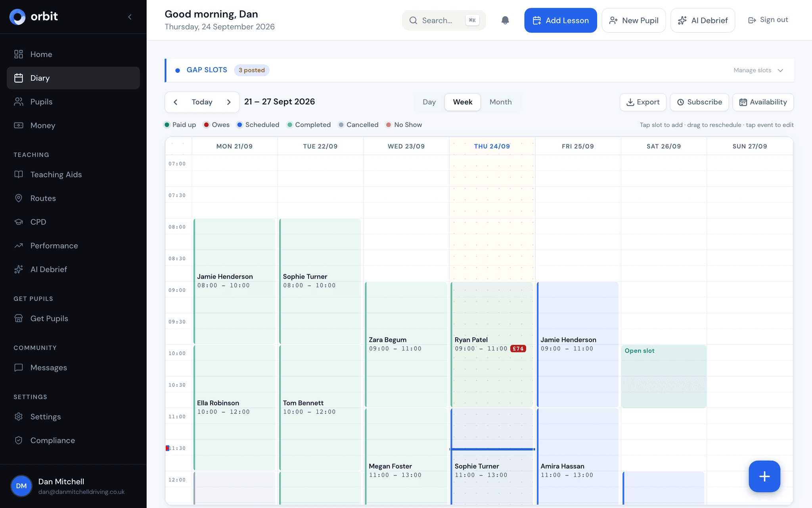Viewport: 812px width, 508px height.
Task: Open the CPD graduation cap item
Action: (73, 222)
